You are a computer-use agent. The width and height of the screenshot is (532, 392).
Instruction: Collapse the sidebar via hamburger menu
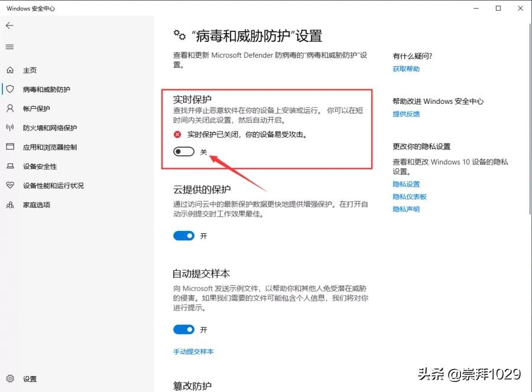point(9,47)
